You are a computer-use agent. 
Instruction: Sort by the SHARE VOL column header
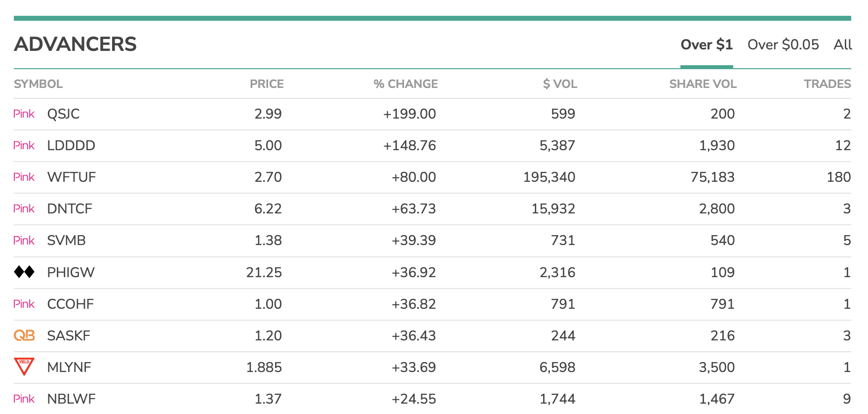703,84
